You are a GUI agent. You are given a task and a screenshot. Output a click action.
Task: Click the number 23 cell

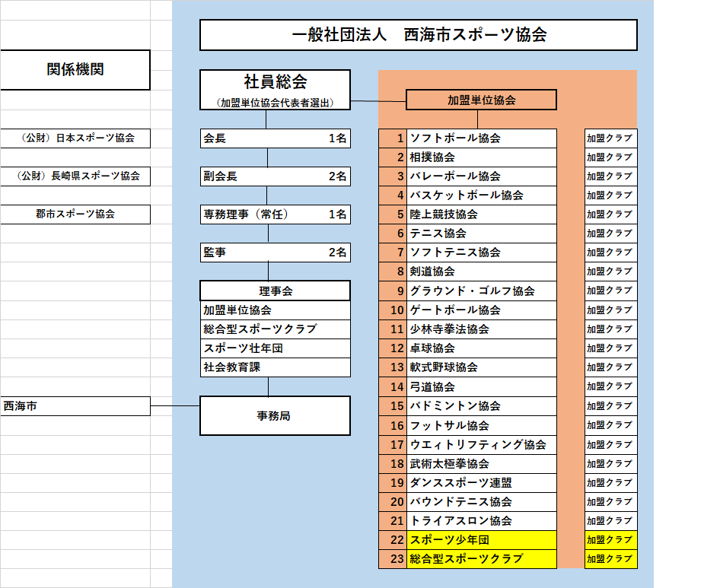(393, 559)
